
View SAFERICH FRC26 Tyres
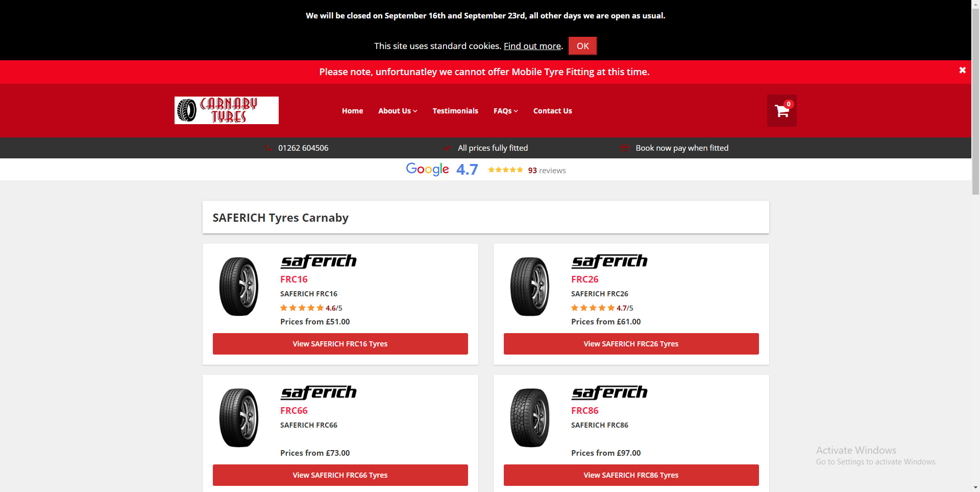631,344
